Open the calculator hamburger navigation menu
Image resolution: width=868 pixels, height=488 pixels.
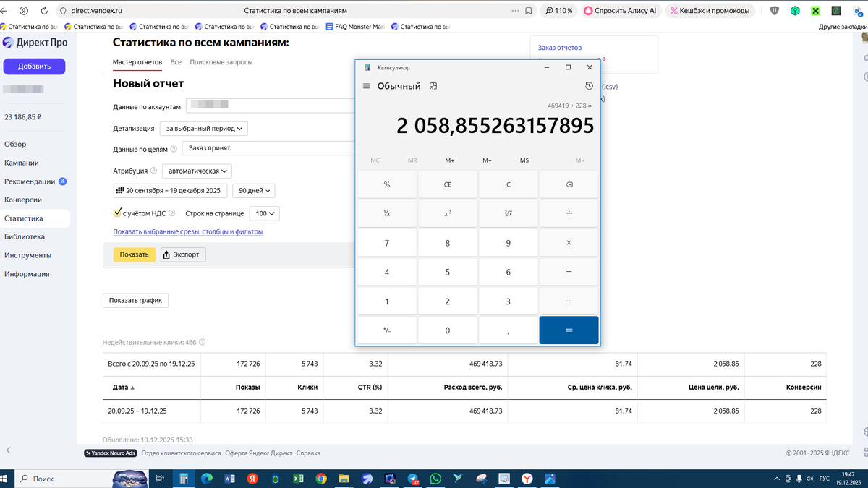[x=367, y=86]
